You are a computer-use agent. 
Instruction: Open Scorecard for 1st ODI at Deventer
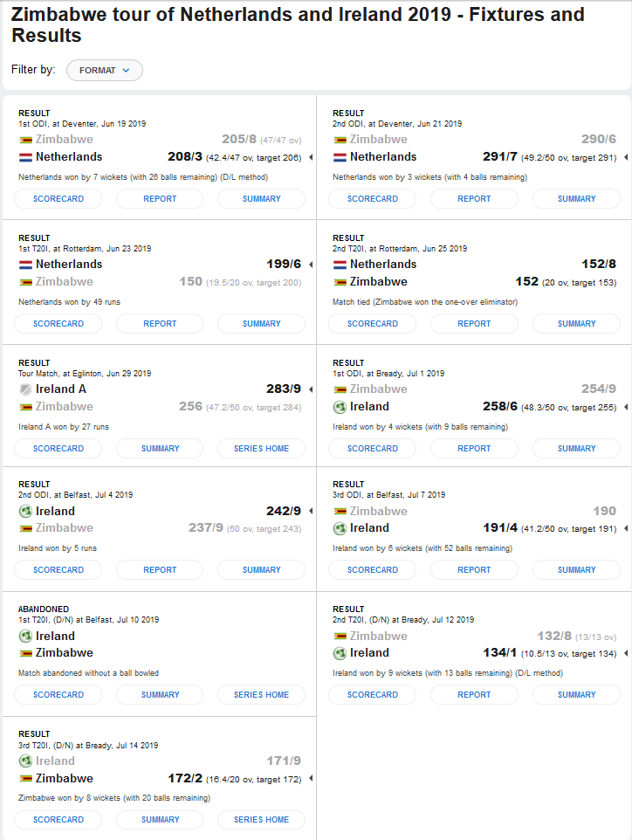point(58,199)
